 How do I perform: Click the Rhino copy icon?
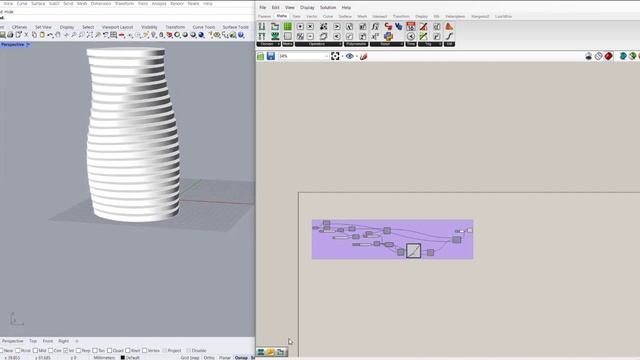[x=34, y=35]
